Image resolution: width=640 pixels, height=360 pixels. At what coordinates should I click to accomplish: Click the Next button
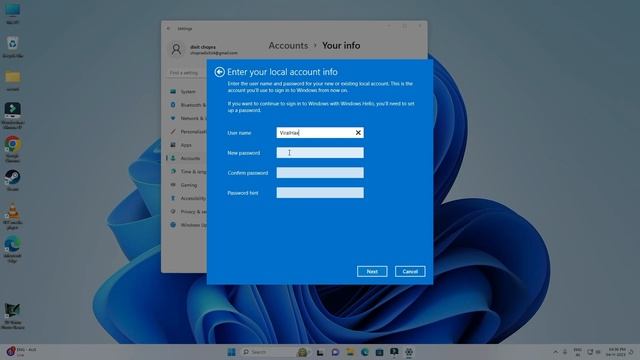[372, 271]
